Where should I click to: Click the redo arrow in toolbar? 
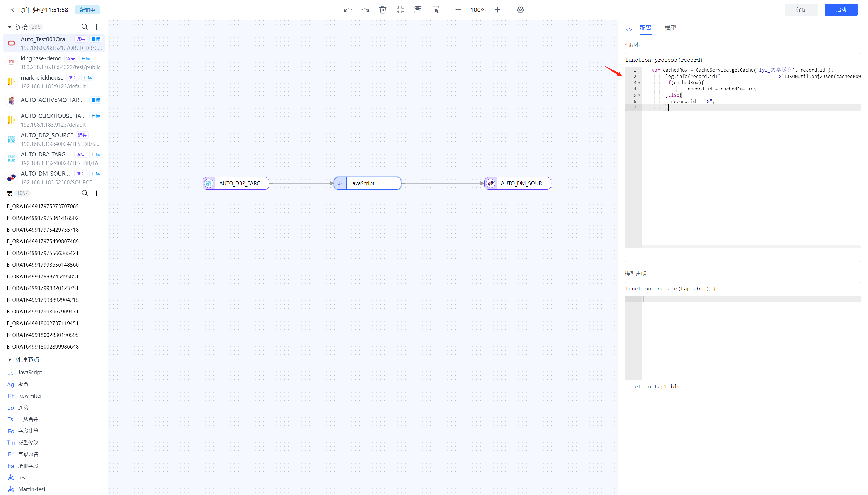point(365,10)
